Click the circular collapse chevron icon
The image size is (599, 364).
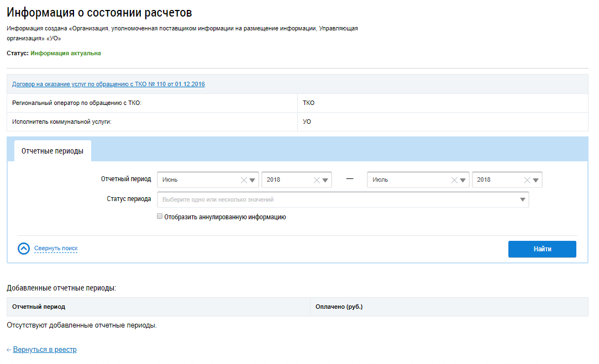click(x=24, y=249)
